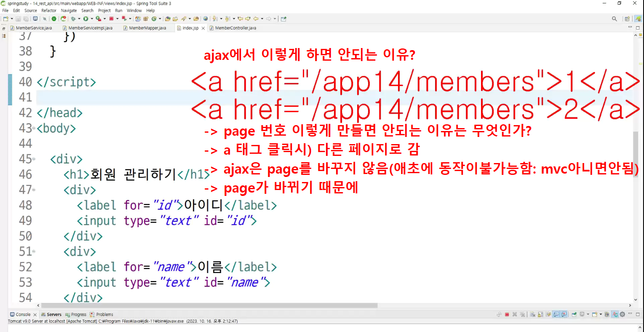644x332 pixels.
Task: Open the Window menu
Action: point(134,11)
